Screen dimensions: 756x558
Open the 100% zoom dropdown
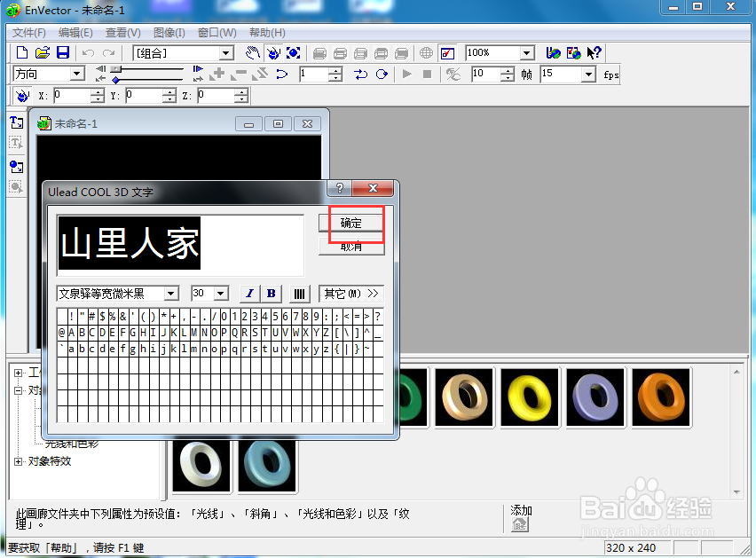point(527,53)
